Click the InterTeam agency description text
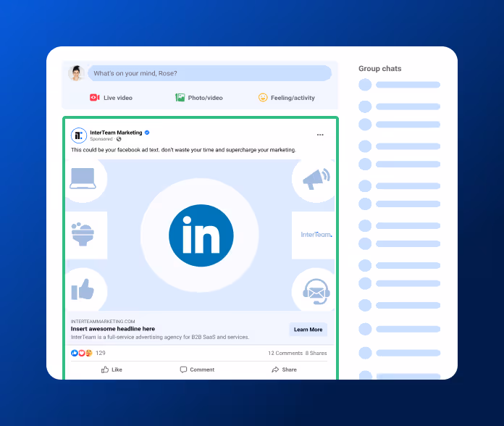The image size is (504, 426). tap(160, 337)
